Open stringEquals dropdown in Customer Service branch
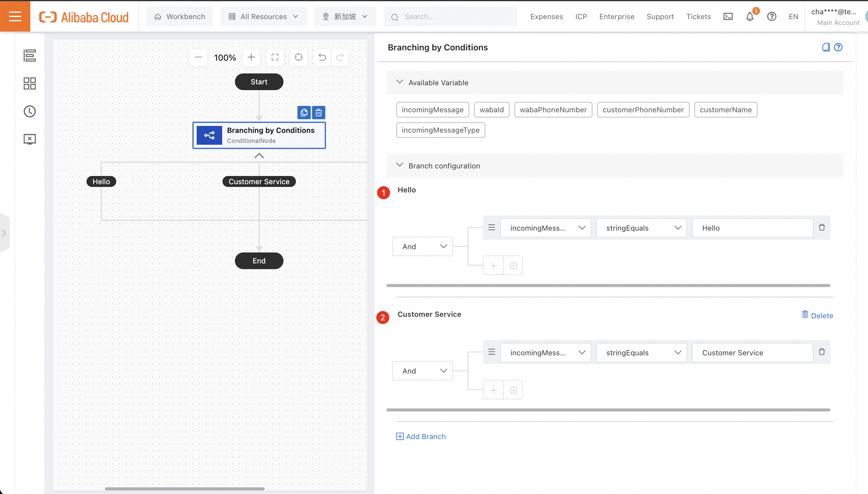The image size is (868, 494). pyautogui.click(x=641, y=353)
